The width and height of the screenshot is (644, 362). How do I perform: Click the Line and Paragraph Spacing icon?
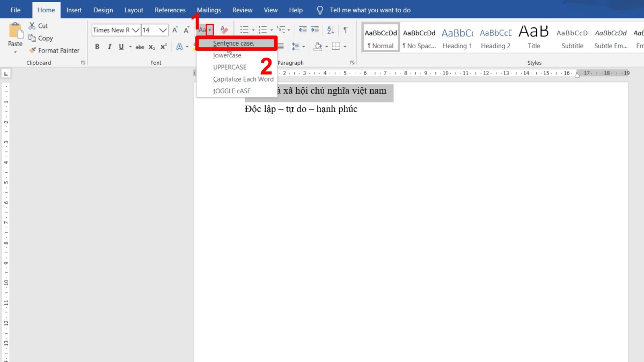coord(295,47)
